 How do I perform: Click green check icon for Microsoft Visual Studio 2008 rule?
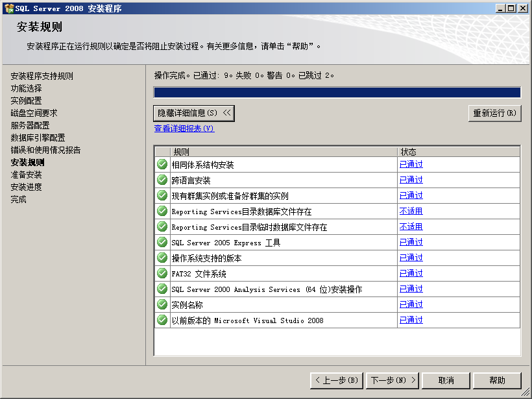click(162, 320)
